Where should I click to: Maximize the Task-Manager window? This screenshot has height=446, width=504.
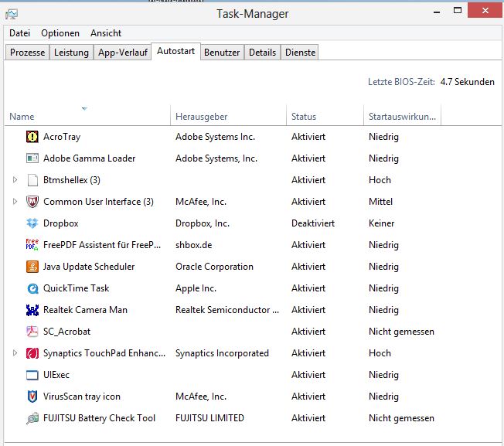point(458,11)
